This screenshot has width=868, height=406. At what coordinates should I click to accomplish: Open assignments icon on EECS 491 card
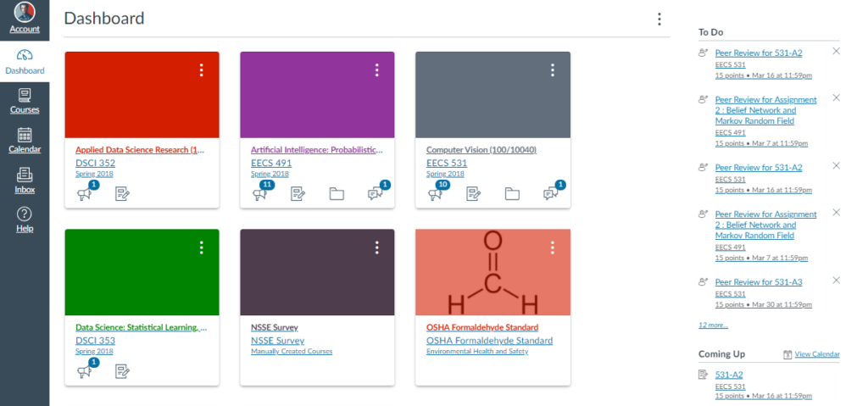click(298, 194)
